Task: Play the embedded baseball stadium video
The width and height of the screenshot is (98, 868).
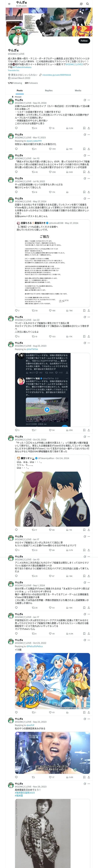Action: click(47, 409)
